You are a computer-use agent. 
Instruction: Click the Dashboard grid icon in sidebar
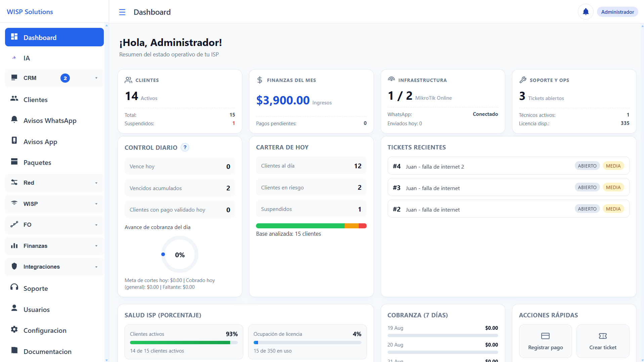14,37
